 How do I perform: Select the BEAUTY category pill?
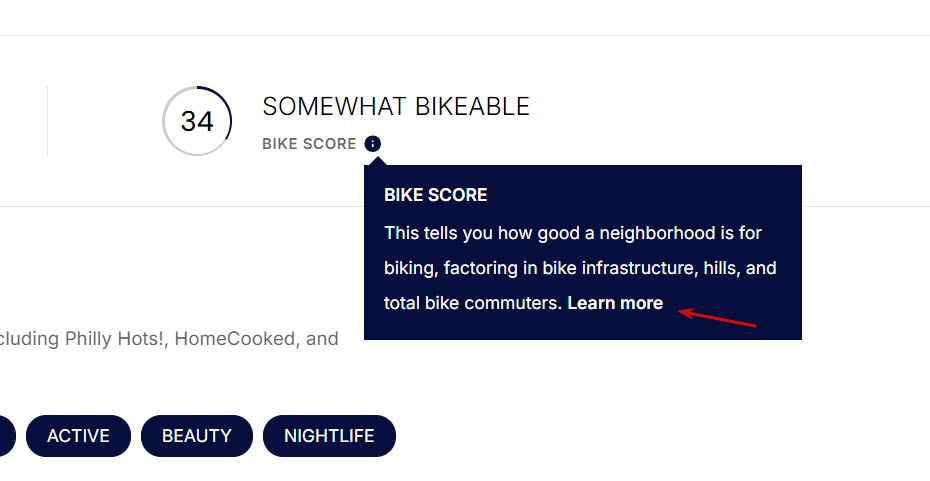197,436
